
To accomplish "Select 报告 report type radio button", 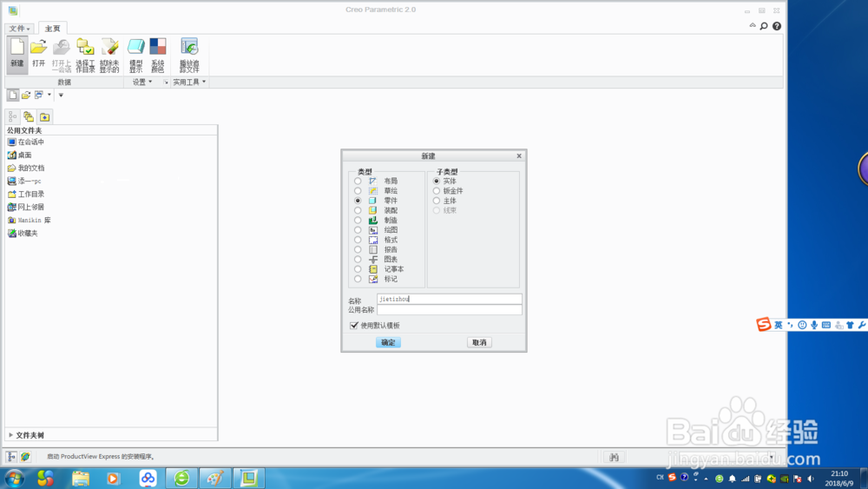I will coord(358,250).
